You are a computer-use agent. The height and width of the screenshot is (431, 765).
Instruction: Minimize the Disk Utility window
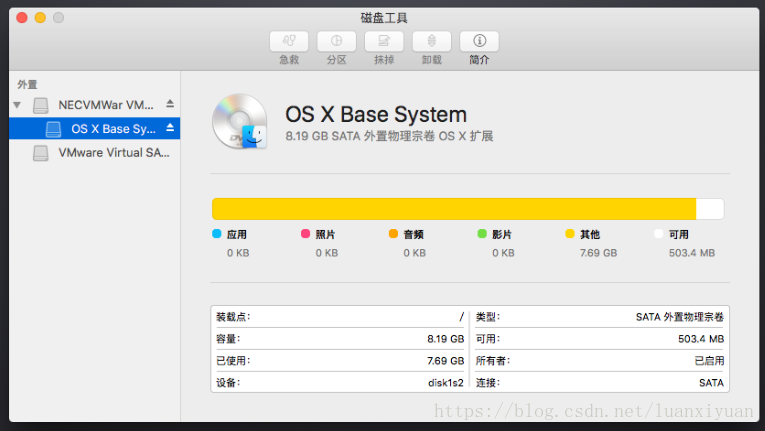point(40,18)
